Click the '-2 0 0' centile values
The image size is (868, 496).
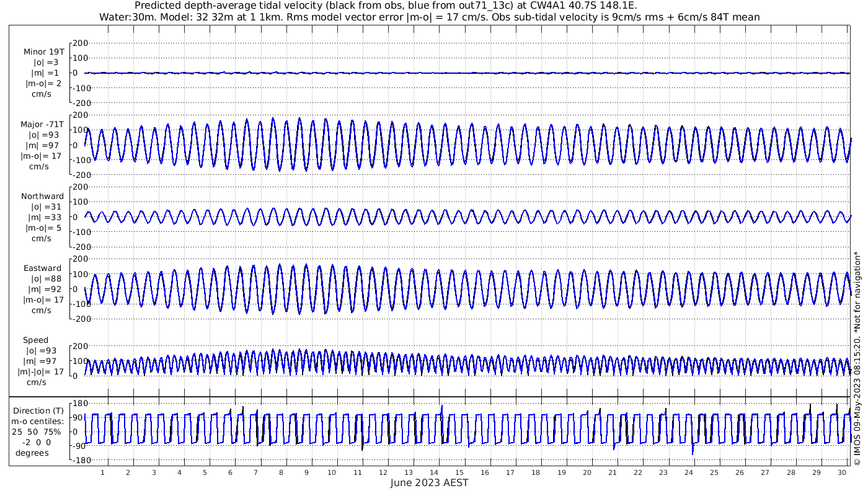(x=36, y=443)
